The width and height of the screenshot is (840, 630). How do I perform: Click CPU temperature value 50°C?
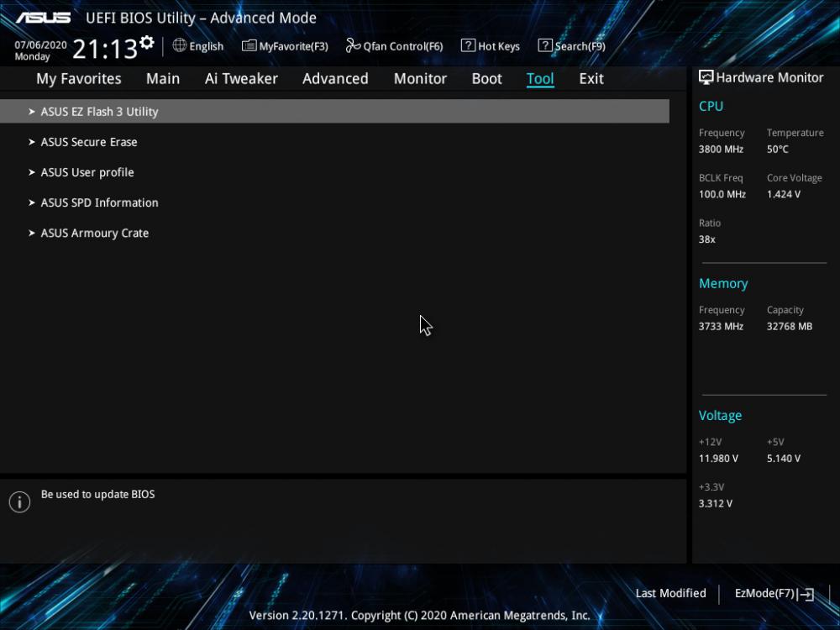point(777,149)
